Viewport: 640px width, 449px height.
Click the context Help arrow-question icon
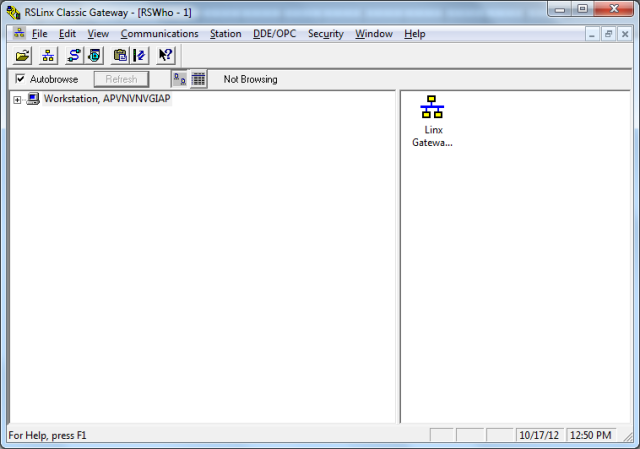[166, 55]
